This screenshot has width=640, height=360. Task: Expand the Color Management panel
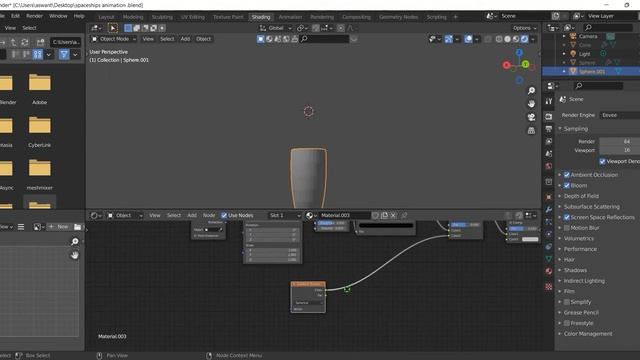[588, 334]
